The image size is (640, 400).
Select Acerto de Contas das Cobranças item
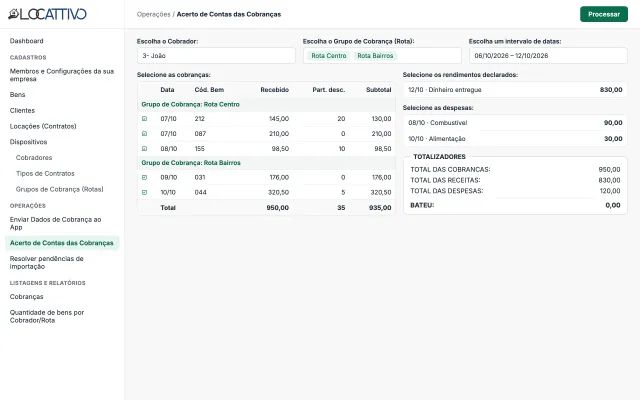coord(62,243)
